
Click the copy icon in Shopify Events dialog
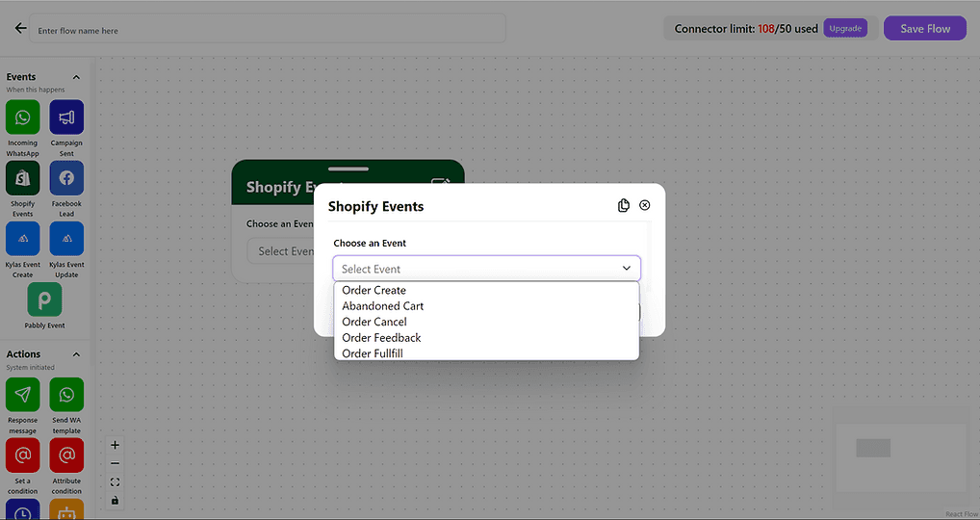[x=623, y=206]
